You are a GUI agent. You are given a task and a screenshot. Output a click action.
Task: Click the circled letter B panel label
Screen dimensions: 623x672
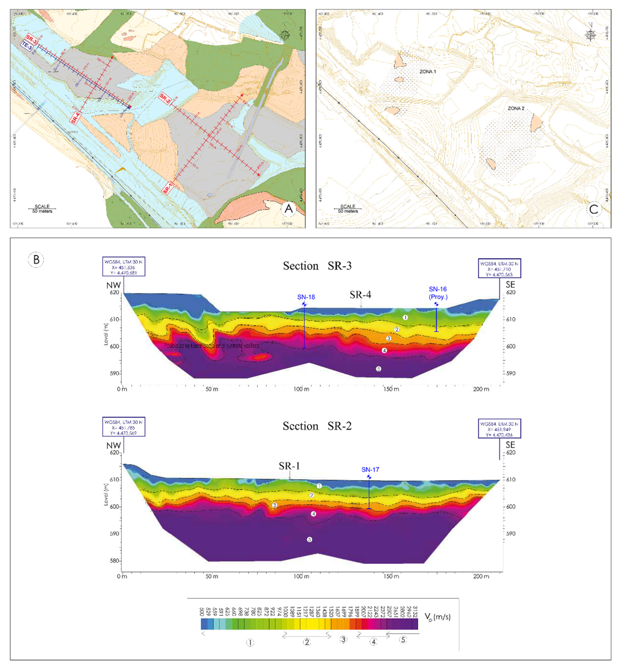(x=36, y=260)
